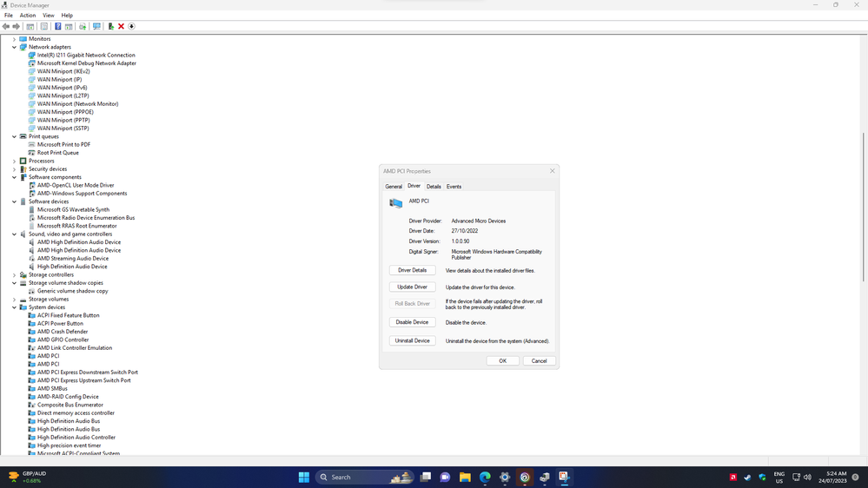This screenshot has width=868, height=488.
Task: Open the Help menu
Action: tap(67, 16)
